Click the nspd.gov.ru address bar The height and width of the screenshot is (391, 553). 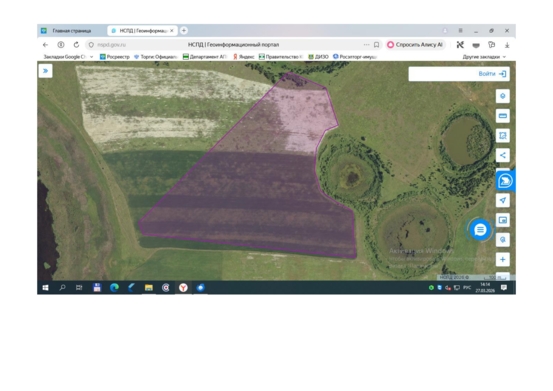click(233, 45)
